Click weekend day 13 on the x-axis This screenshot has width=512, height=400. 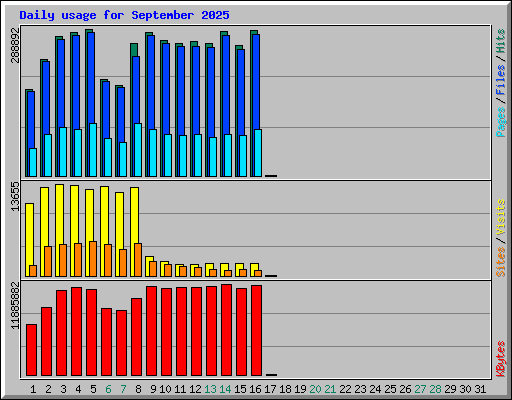pos(210,389)
